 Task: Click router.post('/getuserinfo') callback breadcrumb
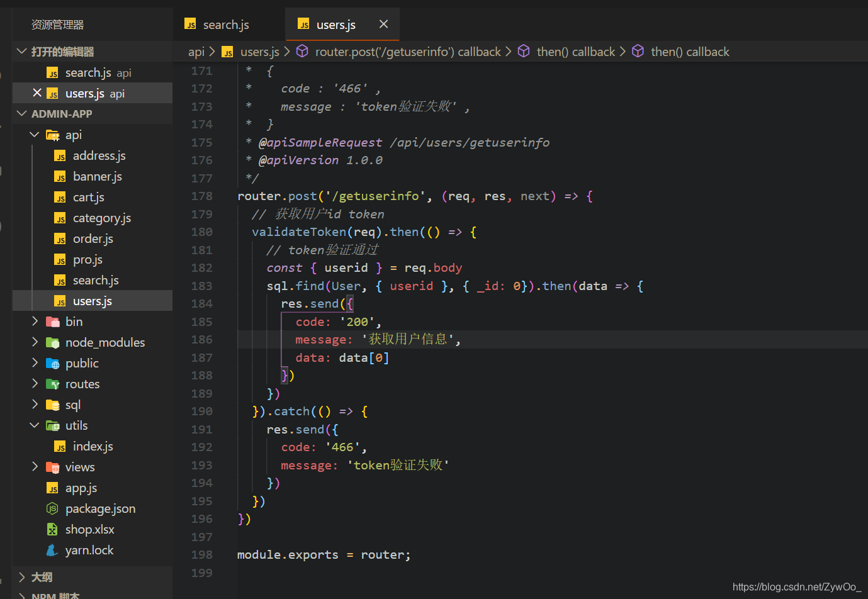408,52
